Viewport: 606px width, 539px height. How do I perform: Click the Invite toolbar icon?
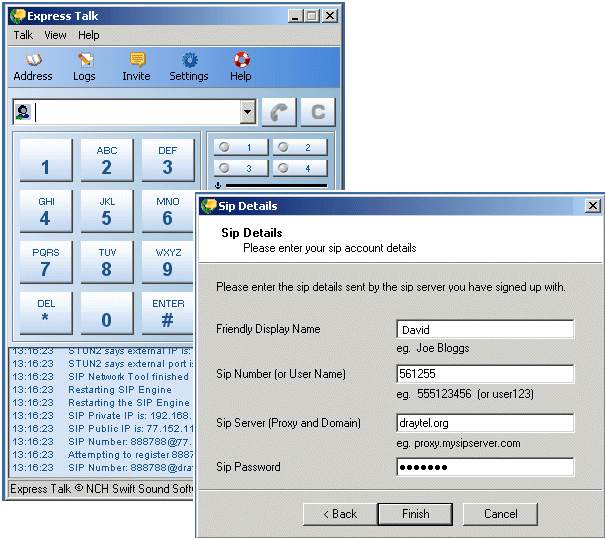coord(136,67)
